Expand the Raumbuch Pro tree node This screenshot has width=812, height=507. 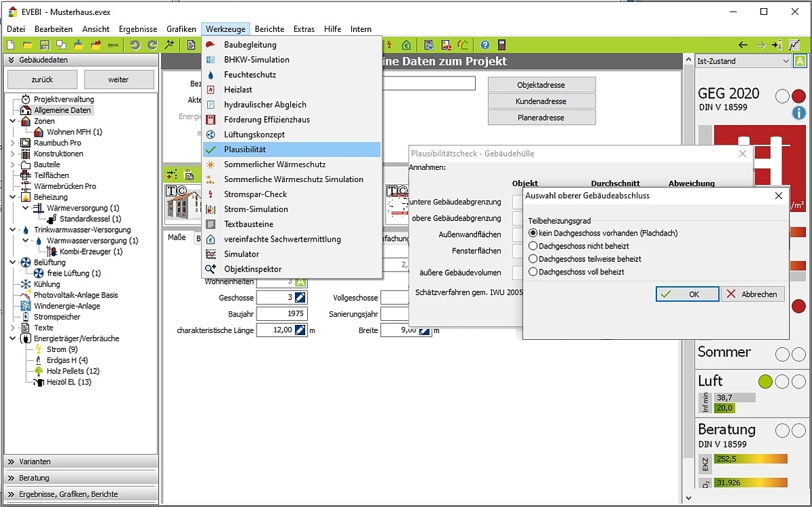(13, 143)
